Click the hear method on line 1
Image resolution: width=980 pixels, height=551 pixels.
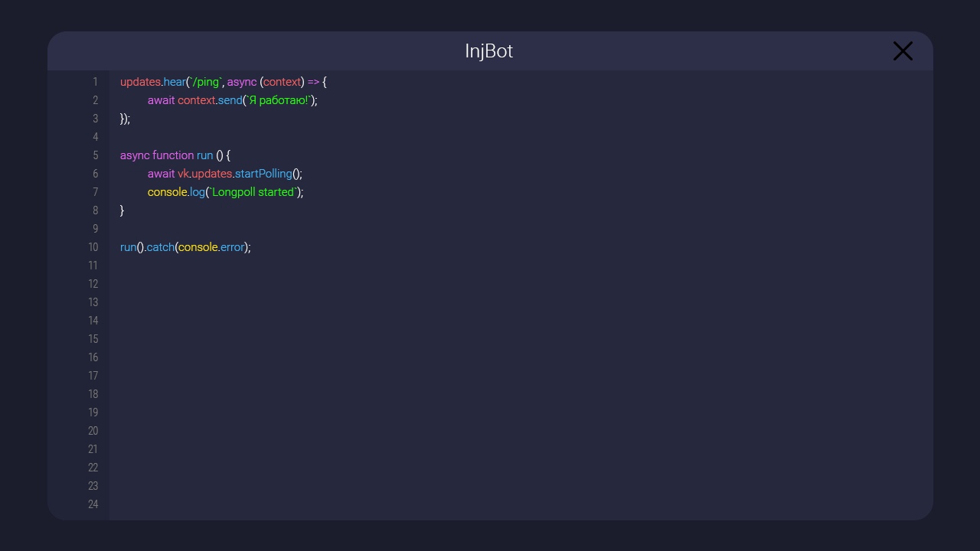click(175, 82)
